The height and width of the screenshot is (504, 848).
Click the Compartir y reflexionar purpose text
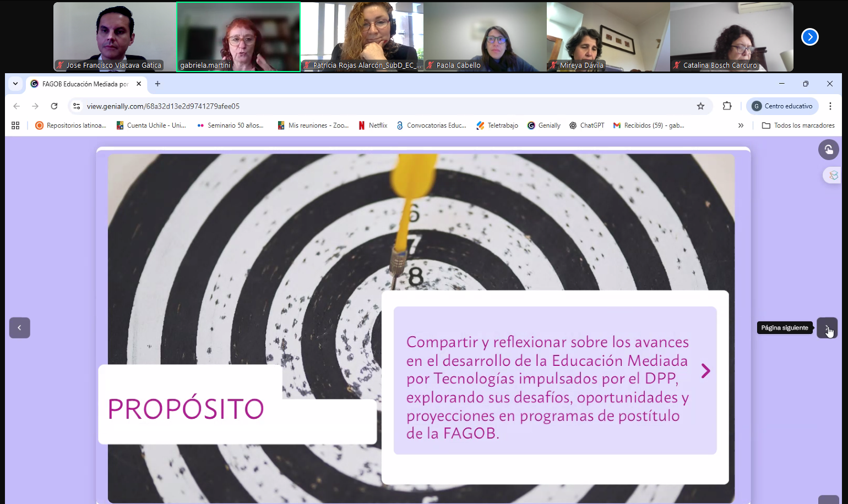(548, 387)
